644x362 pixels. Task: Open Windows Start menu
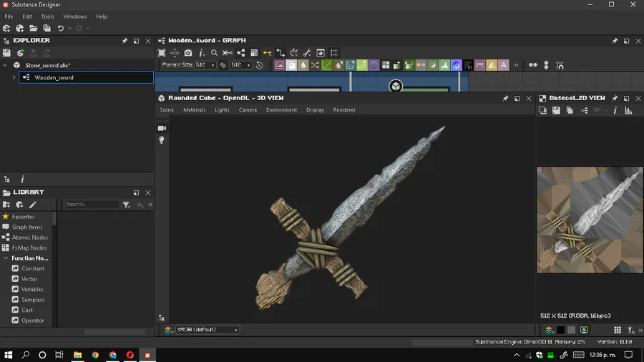[x=8, y=355]
